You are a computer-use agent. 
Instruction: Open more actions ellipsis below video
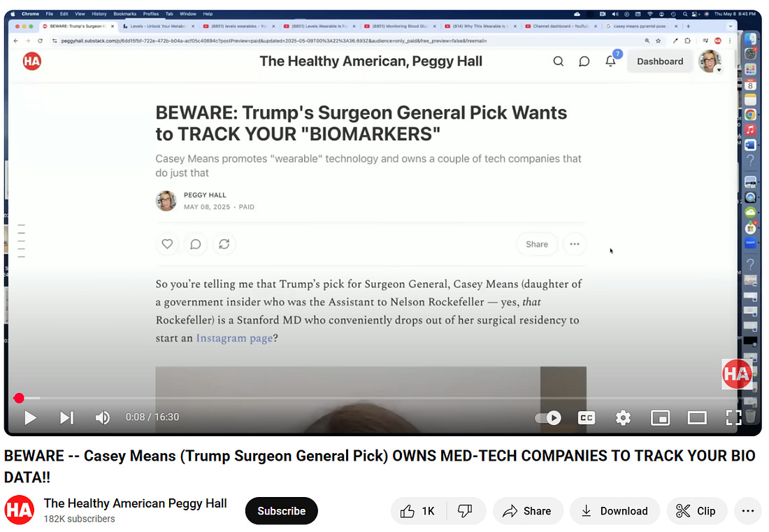[748, 512]
